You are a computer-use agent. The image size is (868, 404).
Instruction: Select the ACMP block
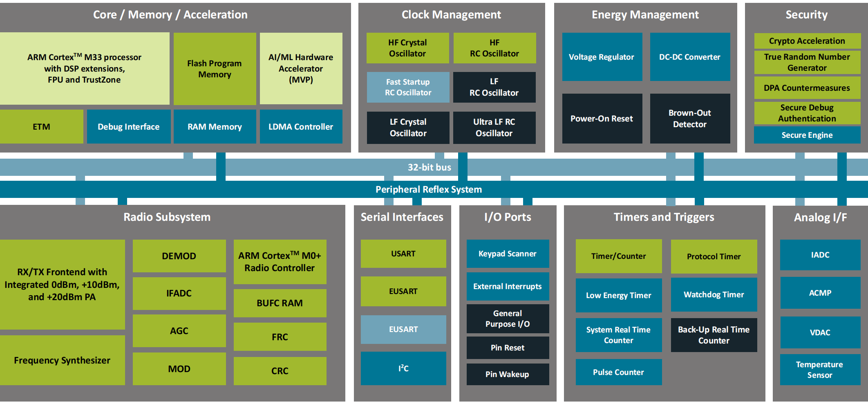click(820, 293)
